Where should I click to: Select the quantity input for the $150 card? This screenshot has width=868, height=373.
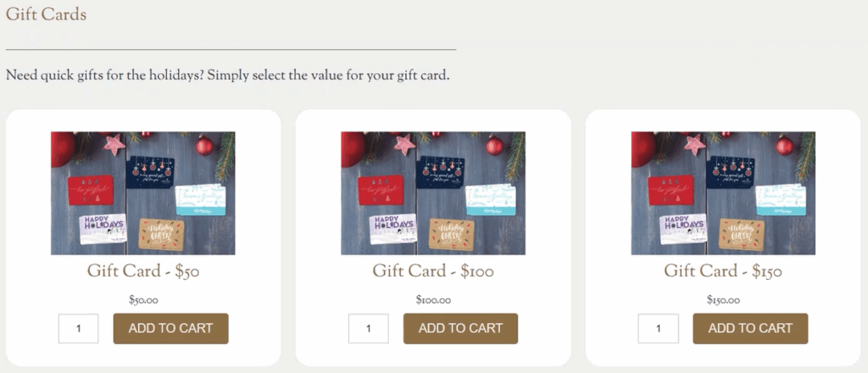(x=658, y=329)
